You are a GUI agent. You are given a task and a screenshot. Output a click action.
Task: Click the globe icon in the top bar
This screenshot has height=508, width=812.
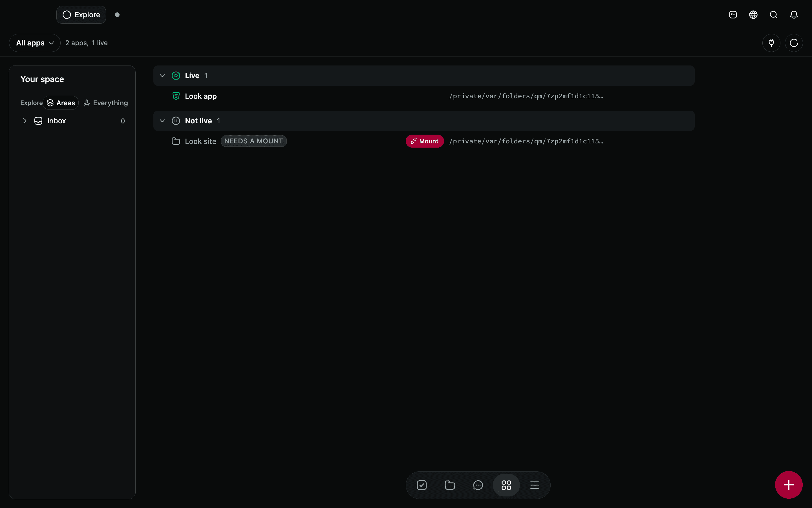(753, 15)
